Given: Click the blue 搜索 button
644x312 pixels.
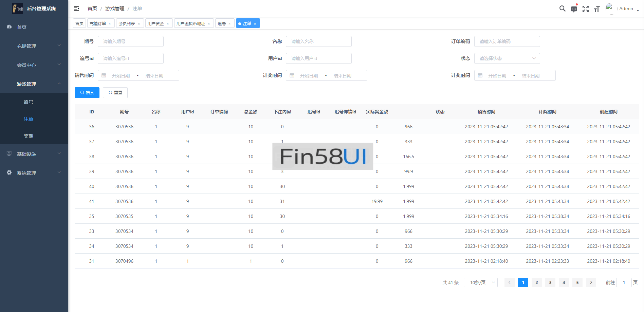Looking at the screenshot, I should point(87,93).
